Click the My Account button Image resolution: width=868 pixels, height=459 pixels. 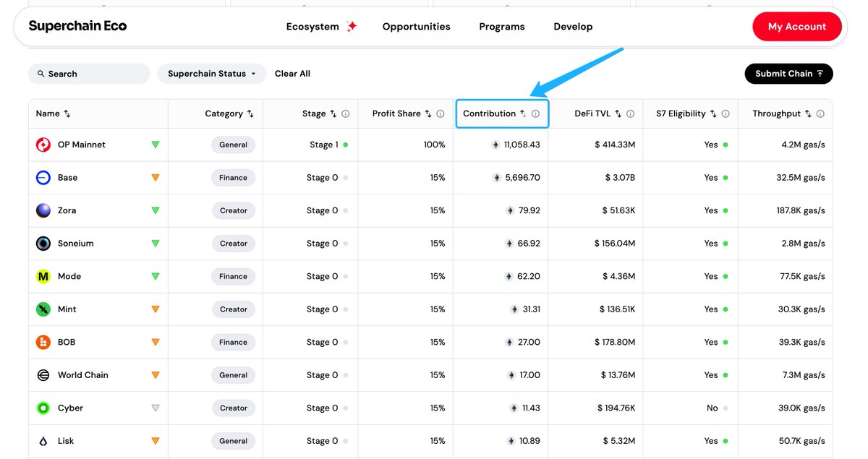pyautogui.click(x=796, y=26)
